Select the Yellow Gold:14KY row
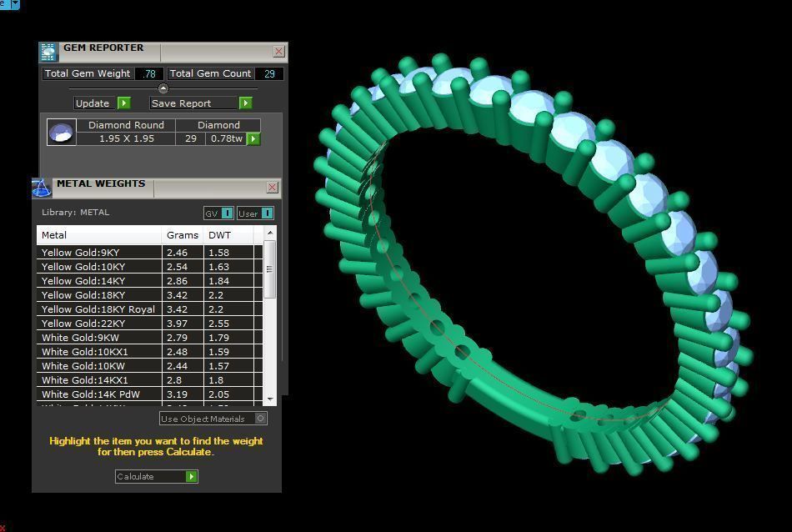Screen dimensions: 792x532 pyautogui.click(x=149, y=280)
